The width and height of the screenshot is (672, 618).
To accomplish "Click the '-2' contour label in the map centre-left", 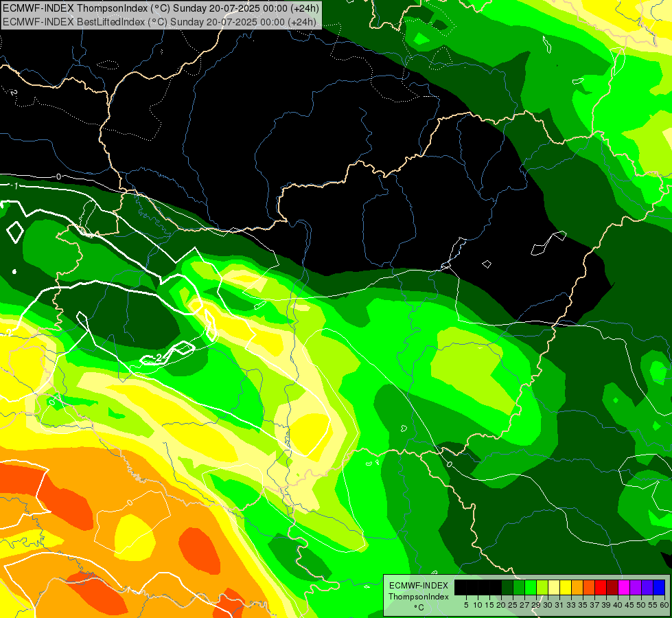I will (157, 357).
